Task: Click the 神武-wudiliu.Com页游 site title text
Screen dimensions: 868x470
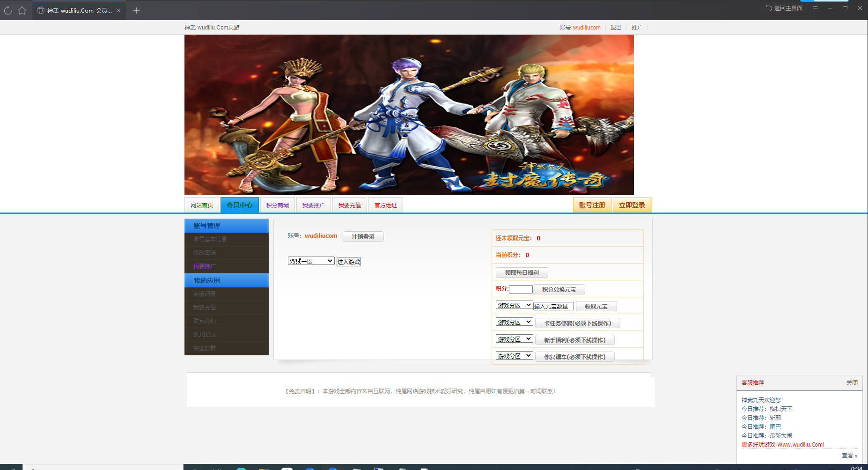Action: (212, 28)
